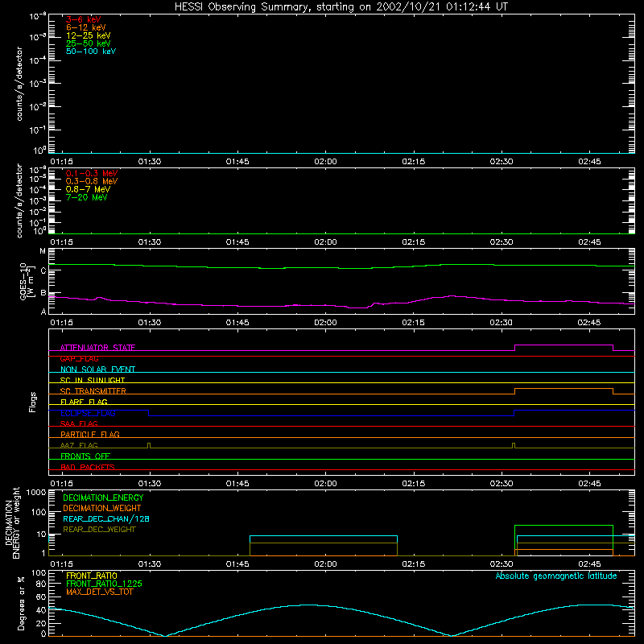Select the orange 6-12 keV legend label

point(86,27)
